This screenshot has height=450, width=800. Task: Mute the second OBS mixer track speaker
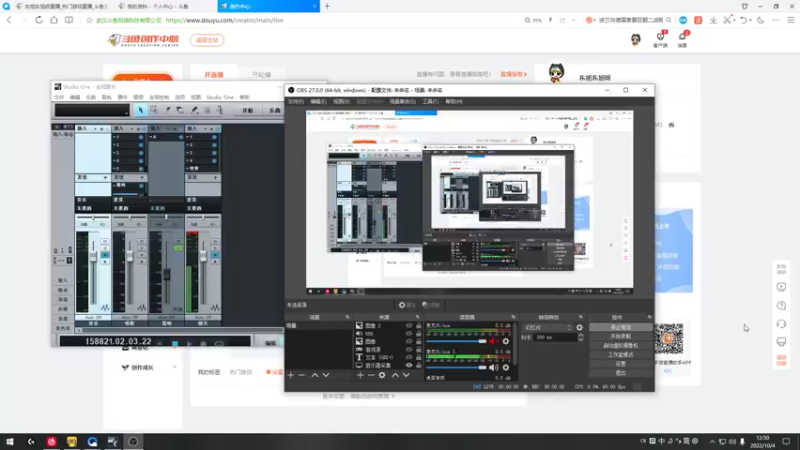point(493,367)
